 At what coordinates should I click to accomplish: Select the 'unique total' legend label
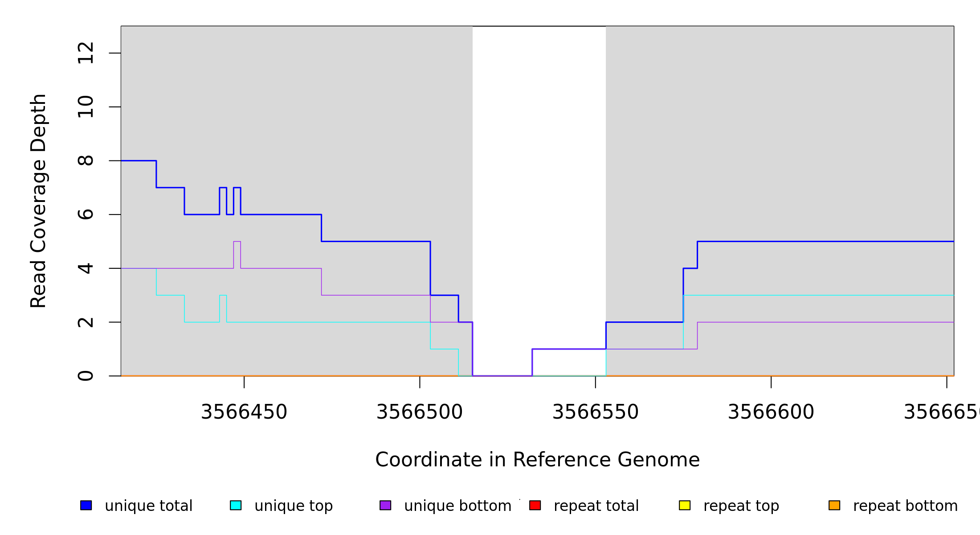point(148,506)
